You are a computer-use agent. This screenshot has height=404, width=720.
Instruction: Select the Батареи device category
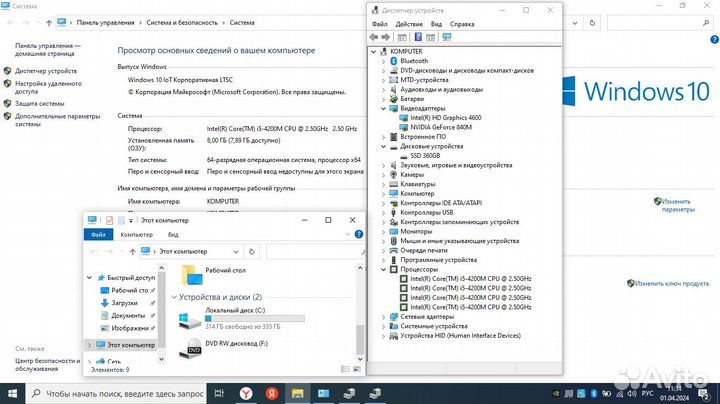pyautogui.click(x=412, y=99)
